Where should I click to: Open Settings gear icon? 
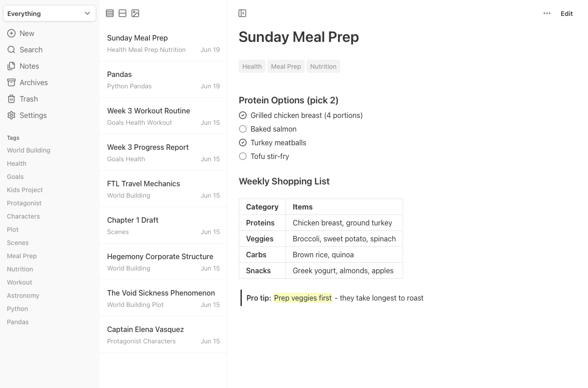click(11, 115)
